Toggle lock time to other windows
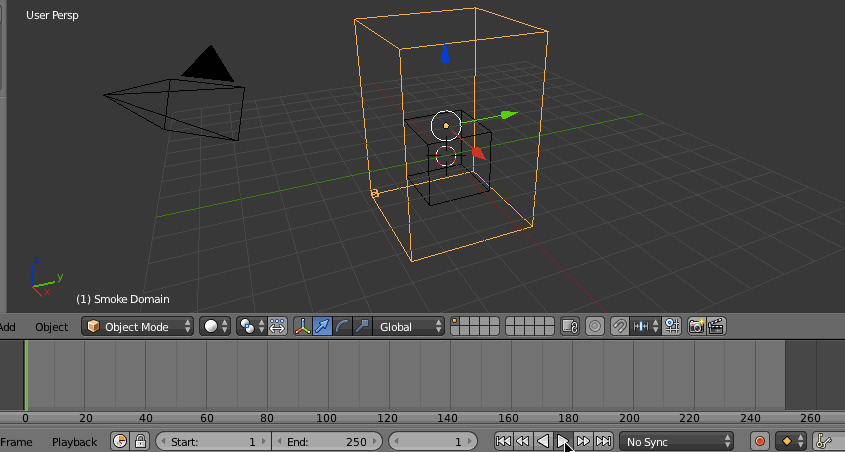This screenshot has height=452, width=845. point(140,442)
